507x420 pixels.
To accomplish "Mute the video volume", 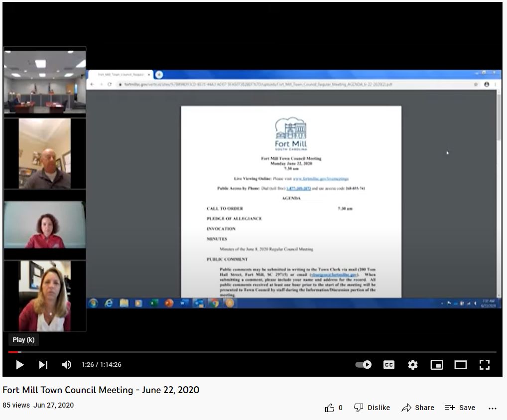I will coord(66,365).
